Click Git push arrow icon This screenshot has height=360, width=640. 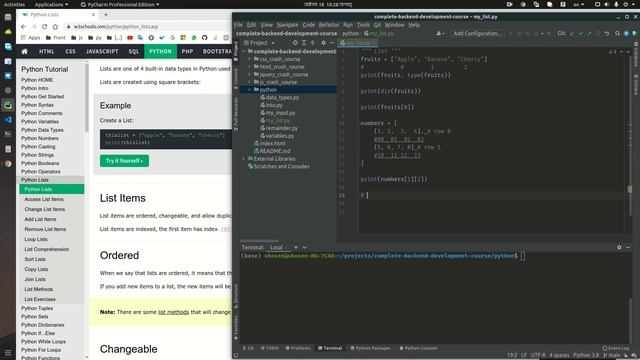(589, 33)
